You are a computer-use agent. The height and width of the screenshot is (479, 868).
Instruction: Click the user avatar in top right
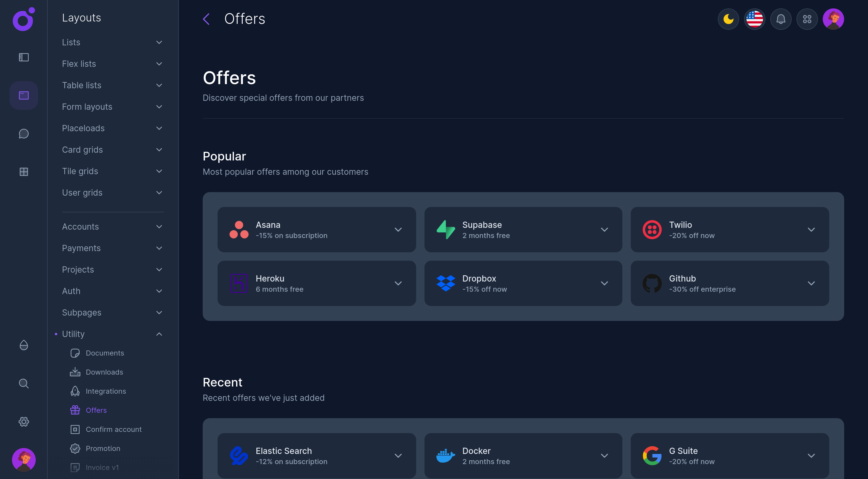(x=833, y=19)
